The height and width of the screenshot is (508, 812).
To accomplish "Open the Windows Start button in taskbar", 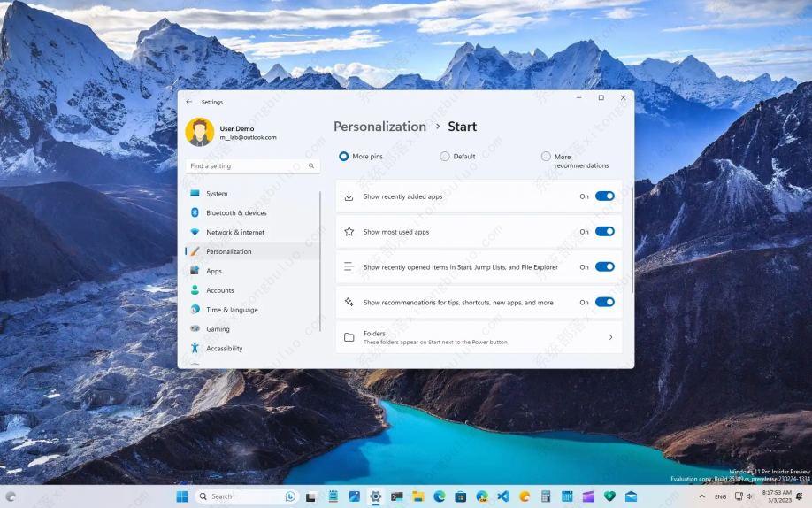I will pyautogui.click(x=181, y=496).
